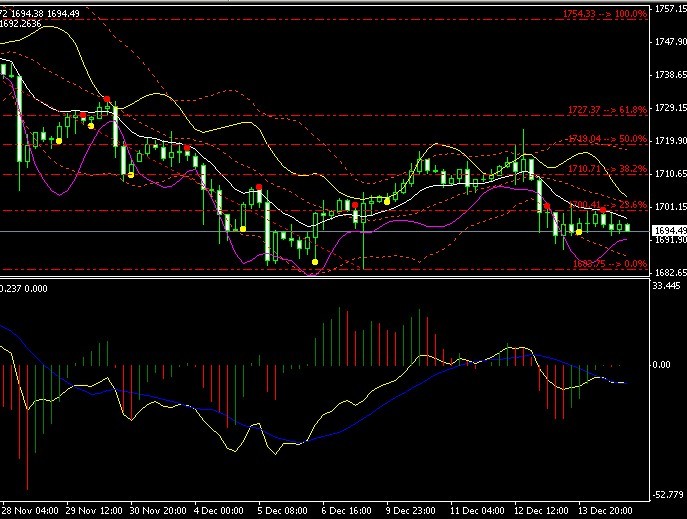The width and height of the screenshot is (687, 519).
Task: Select the 13 Dec 20:00 time label
Action: coord(605,511)
